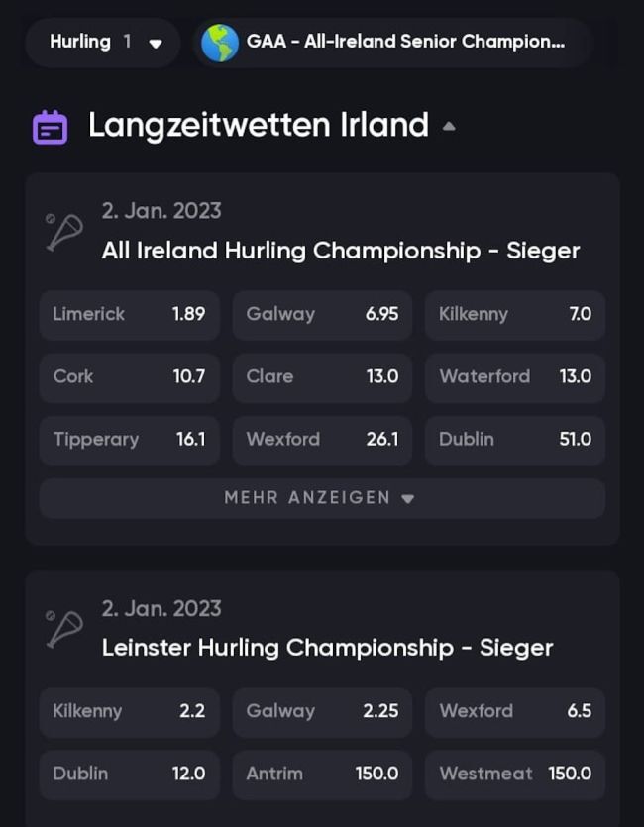This screenshot has width=644, height=827.
Task: Select Galway at odds 6.95
Action: coord(322,314)
